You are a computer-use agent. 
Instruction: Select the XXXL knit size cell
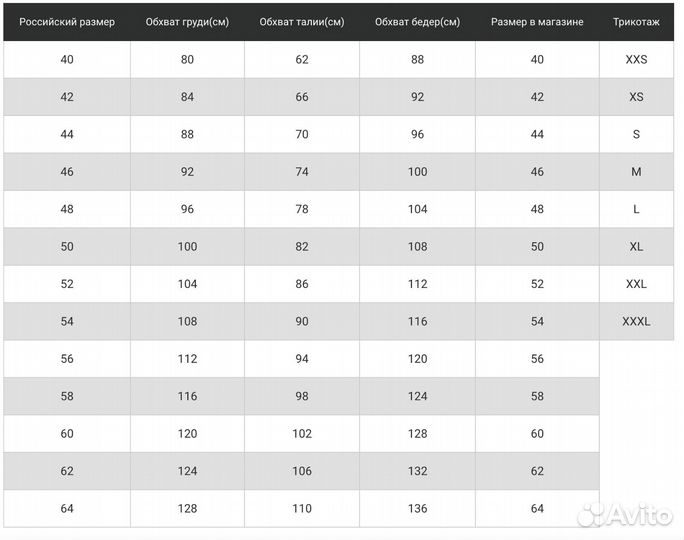coord(636,322)
